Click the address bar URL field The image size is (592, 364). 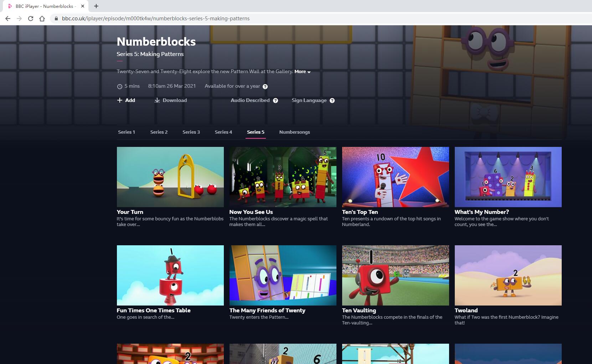321,19
